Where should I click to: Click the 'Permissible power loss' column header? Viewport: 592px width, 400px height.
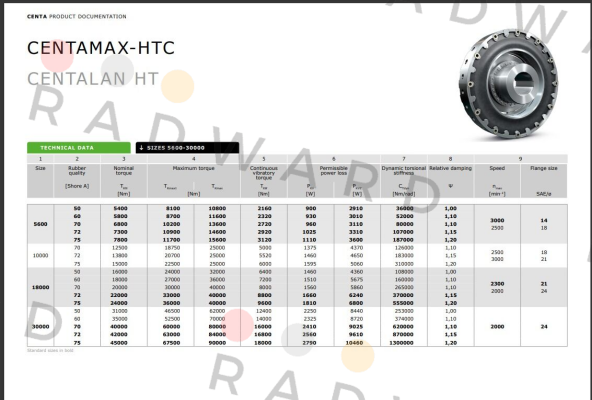pos(334,170)
